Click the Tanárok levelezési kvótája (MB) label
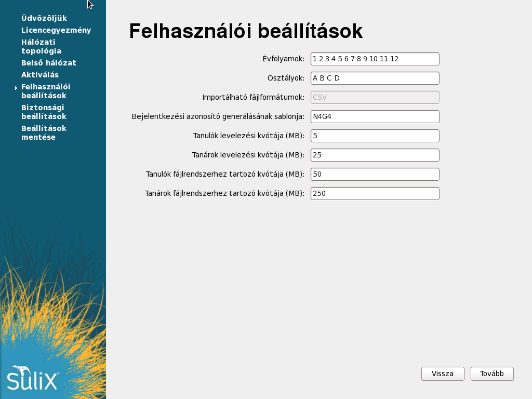The height and width of the screenshot is (399, 532). [x=248, y=155]
